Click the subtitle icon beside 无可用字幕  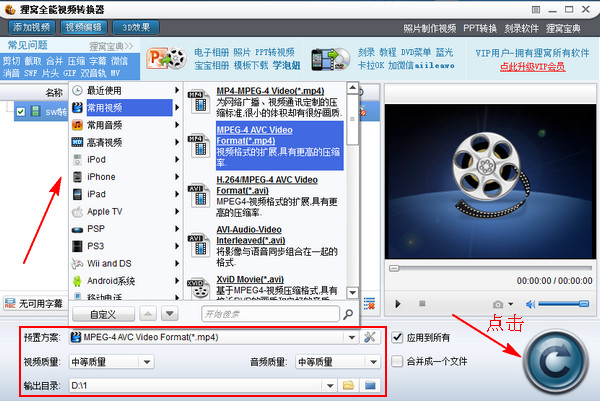10,303
